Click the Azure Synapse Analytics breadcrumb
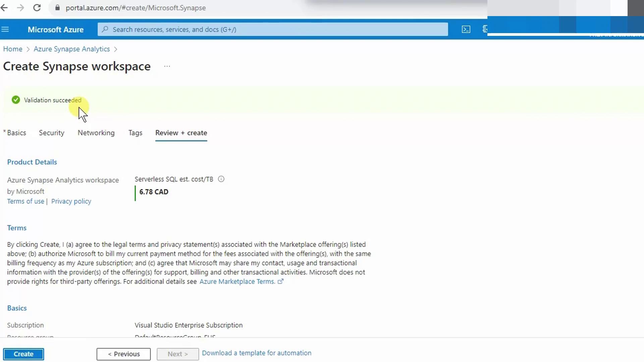The image size is (644, 362). 71,49
